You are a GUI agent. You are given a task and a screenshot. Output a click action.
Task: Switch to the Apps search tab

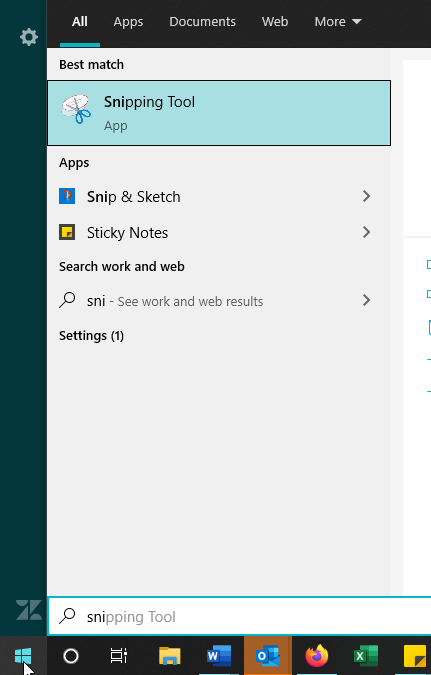pos(128,22)
